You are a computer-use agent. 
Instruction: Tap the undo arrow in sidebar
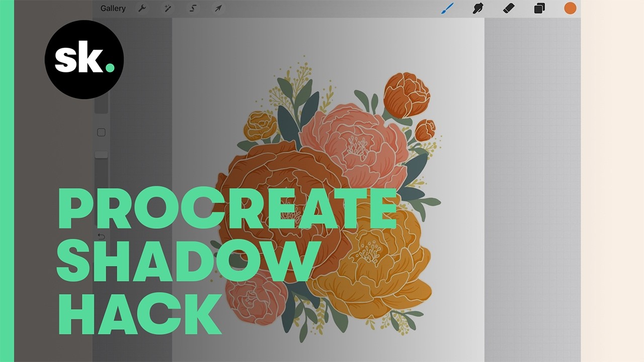[101, 236]
